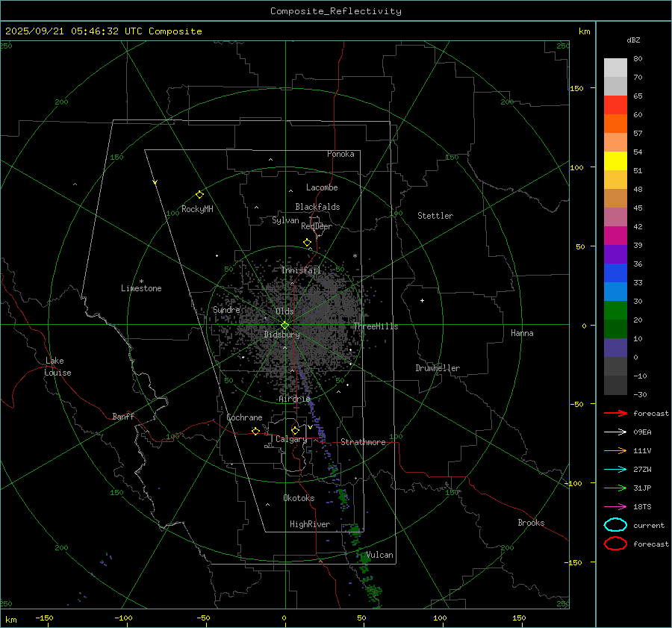Pick the red 60-65 dBZ color swatch
The image size is (672, 628).
615,105
